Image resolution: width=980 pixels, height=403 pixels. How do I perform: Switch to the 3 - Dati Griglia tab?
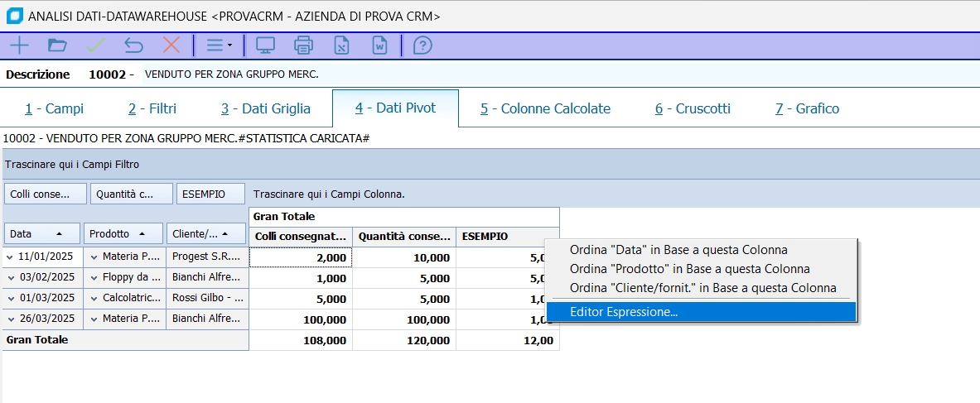265,108
